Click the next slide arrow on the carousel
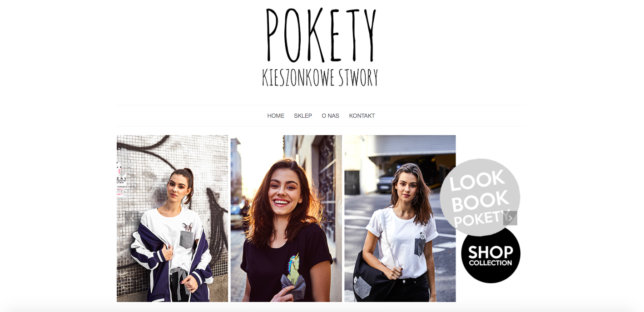 [510, 218]
